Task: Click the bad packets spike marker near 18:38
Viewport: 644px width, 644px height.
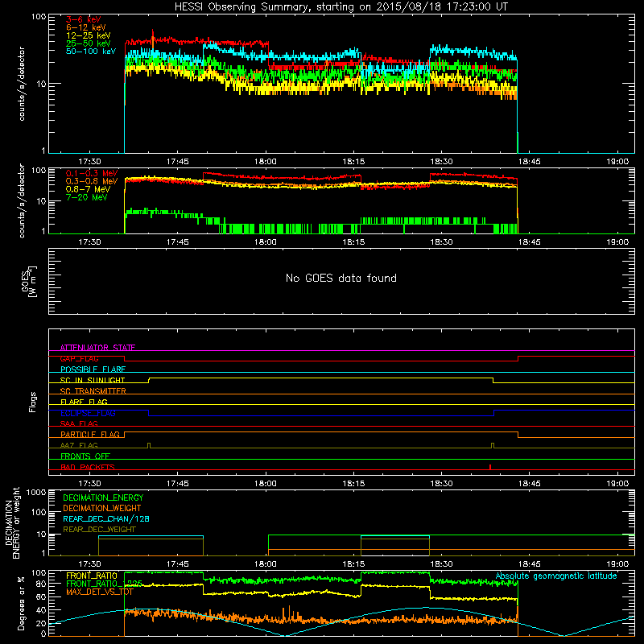Action: [x=490, y=467]
